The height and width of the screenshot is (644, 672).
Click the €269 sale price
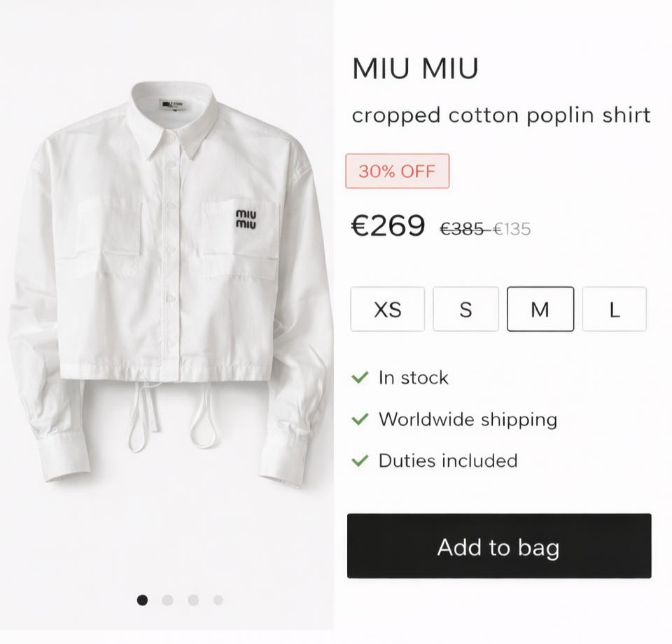coord(388,226)
